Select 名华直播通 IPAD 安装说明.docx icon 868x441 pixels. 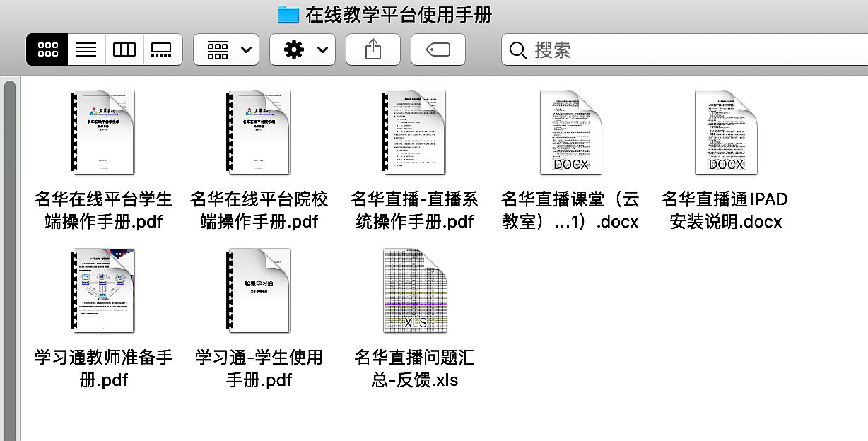[725, 132]
